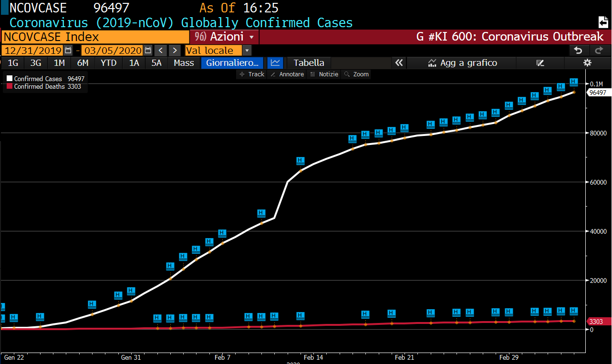The image size is (612, 364).
Task: Click the NCOVCASE Index security field
Action: click(95, 37)
